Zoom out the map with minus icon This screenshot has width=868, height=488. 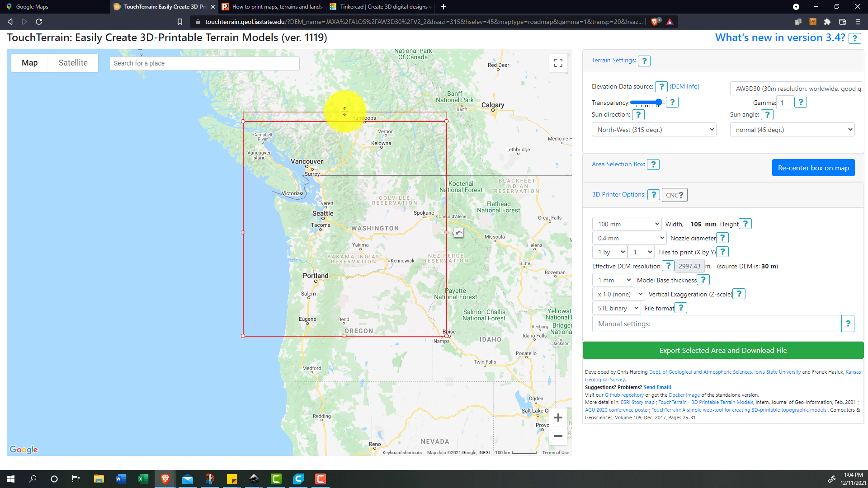pyautogui.click(x=558, y=436)
